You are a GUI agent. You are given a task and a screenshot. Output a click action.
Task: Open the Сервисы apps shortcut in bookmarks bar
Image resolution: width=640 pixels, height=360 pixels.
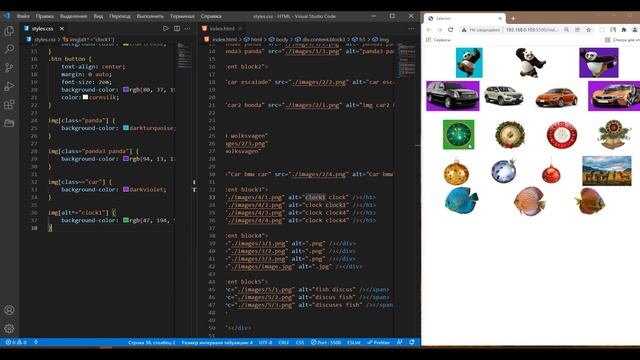point(439,40)
